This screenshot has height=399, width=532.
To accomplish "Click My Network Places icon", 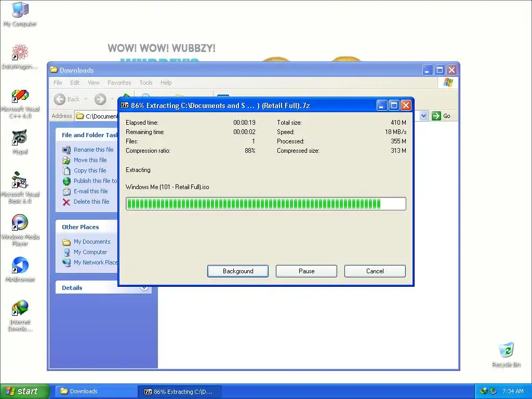I will (66, 262).
